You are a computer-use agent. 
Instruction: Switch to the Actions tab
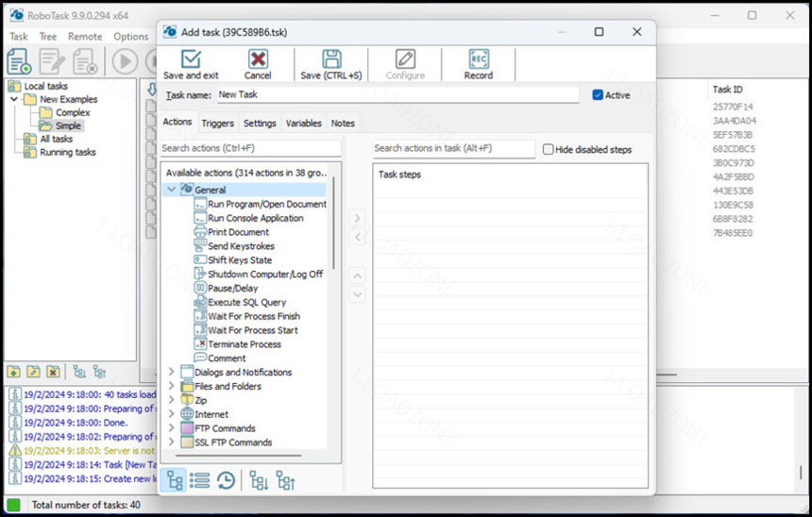(x=178, y=122)
